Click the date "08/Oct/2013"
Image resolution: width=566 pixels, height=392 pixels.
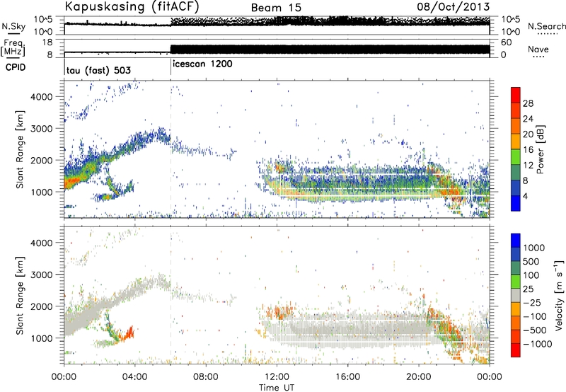(454, 7)
